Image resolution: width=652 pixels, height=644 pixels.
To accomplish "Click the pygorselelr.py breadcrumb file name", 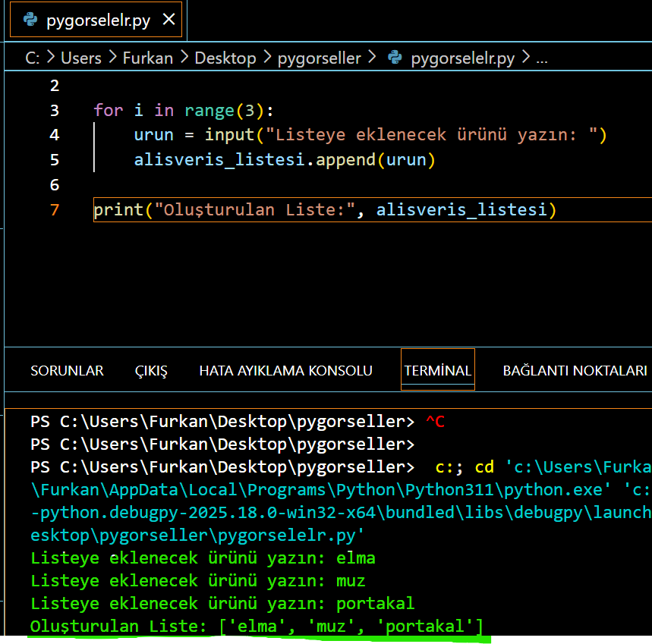I will 462,58.
